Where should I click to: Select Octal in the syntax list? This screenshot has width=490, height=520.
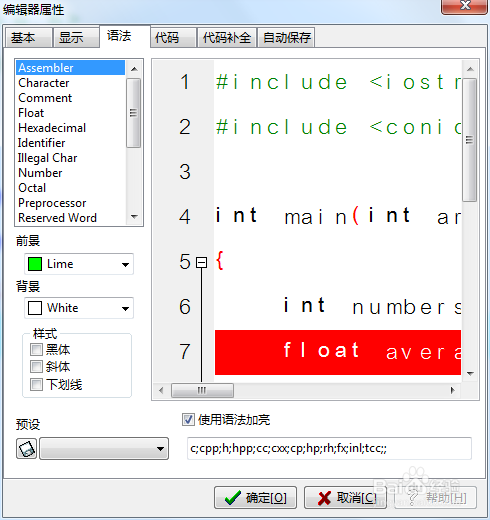[71, 188]
